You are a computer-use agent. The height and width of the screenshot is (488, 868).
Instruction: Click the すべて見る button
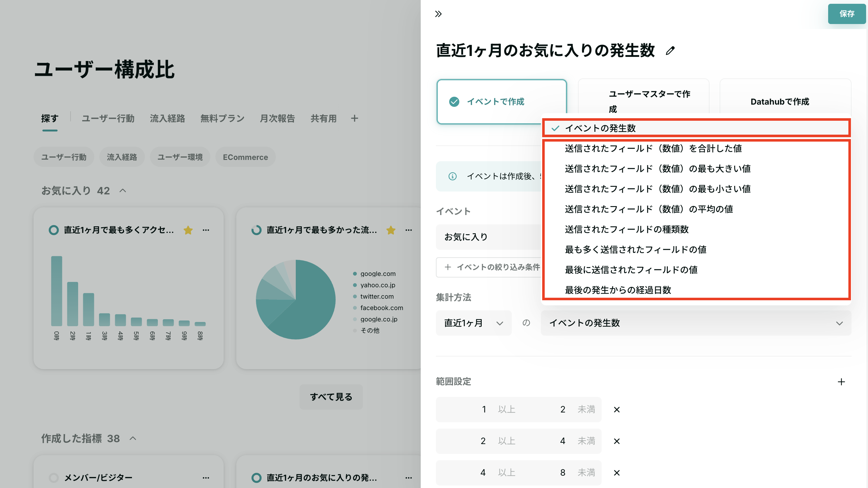(x=331, y=397)
